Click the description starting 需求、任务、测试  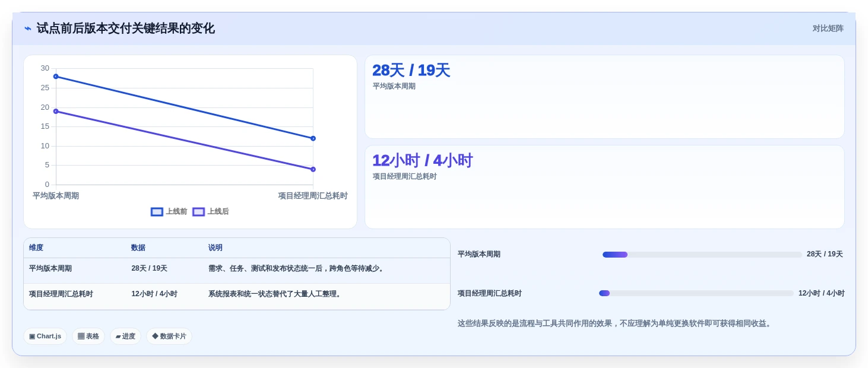click(x=297, y=269)
